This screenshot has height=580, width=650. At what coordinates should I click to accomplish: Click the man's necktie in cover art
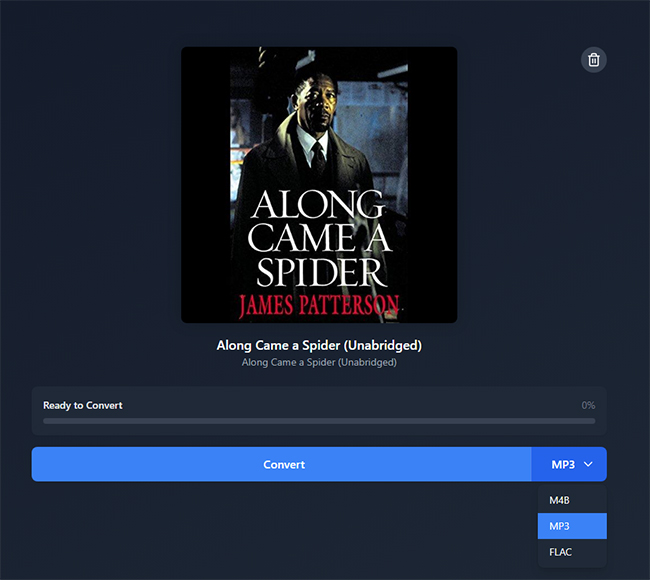coord(317,155)
